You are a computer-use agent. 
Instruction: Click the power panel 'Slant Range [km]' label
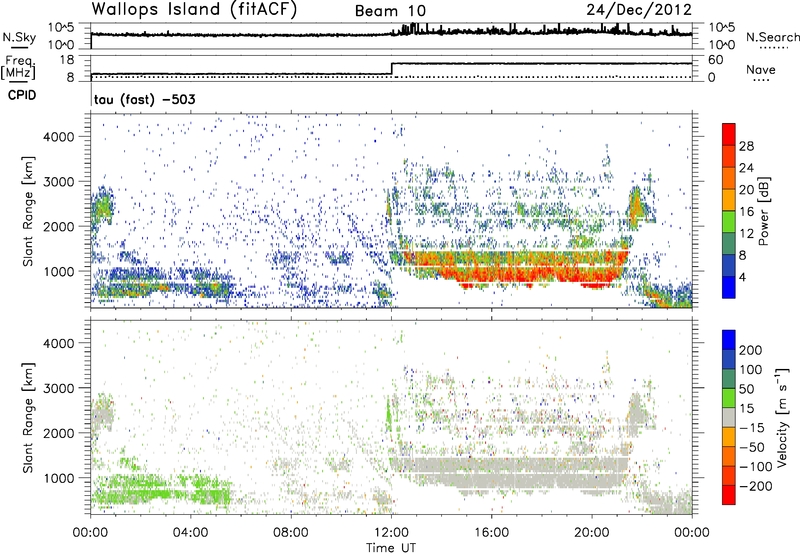tap(28, 211)
